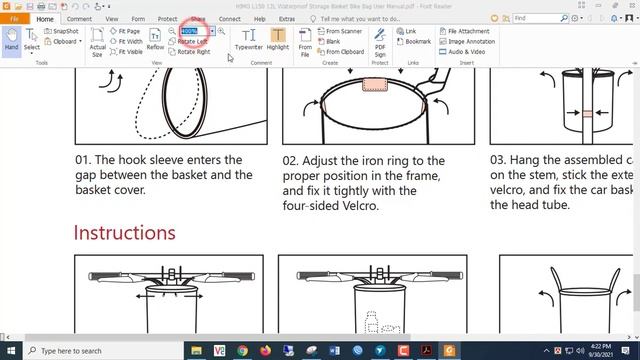Select the Hand tool

click(11, 40)
